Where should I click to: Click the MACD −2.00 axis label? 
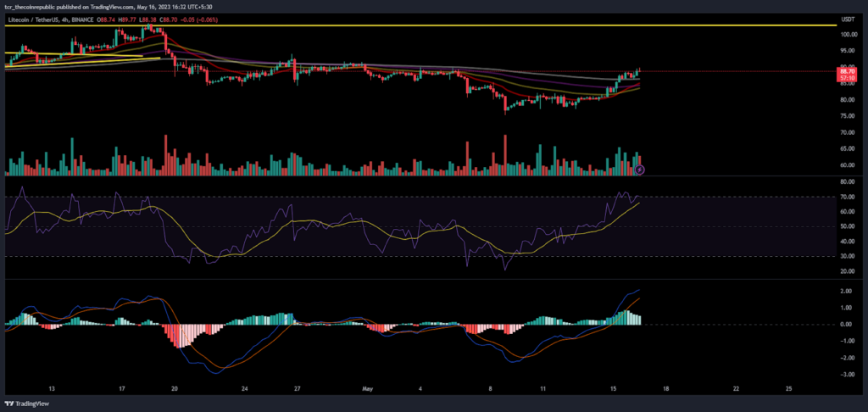(846, 359)
